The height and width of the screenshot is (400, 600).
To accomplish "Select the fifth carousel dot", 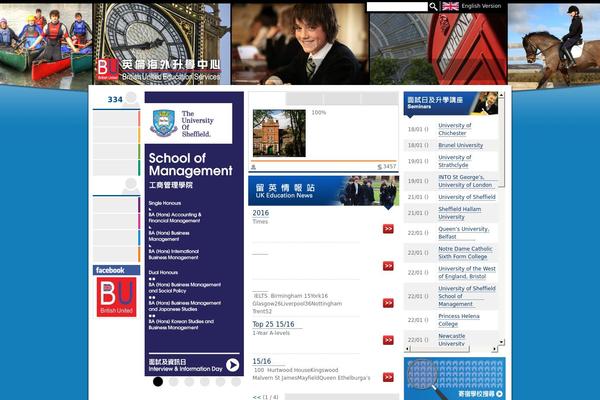I will pos(220,382).
